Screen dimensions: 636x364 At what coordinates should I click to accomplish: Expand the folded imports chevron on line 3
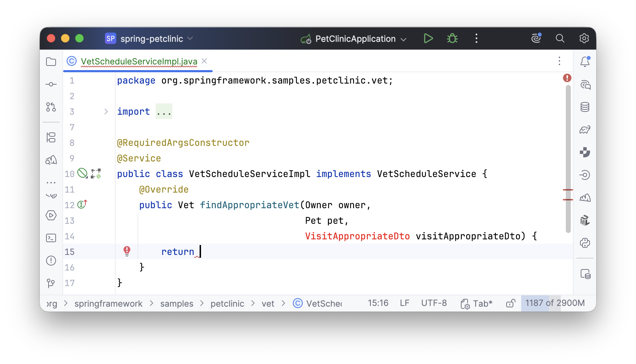pos(106,112)
